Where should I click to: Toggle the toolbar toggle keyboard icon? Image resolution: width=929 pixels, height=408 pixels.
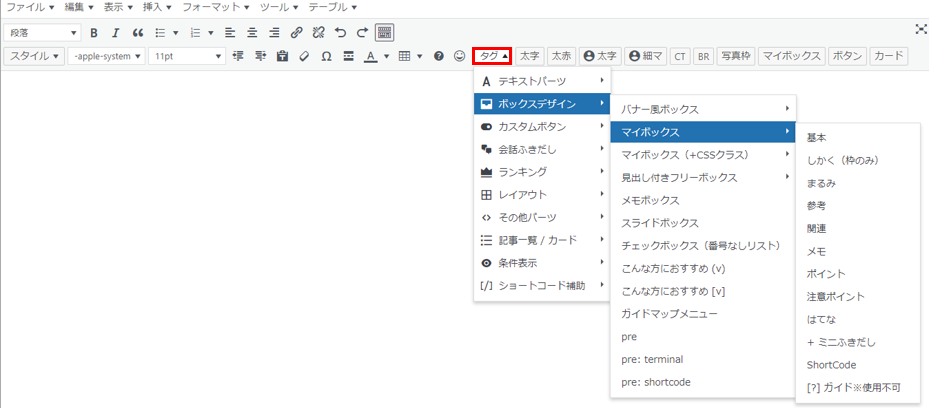pos(384,32)
